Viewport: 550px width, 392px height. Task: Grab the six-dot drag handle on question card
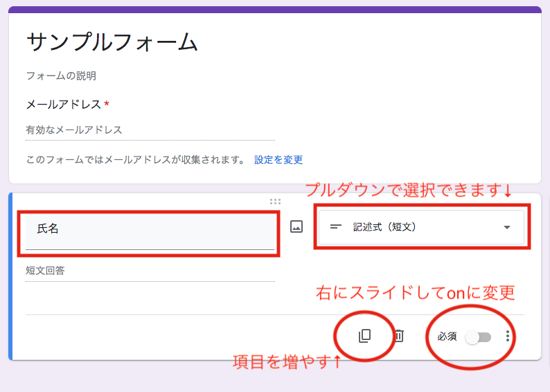pyautogui.click(x=275, y=202)
